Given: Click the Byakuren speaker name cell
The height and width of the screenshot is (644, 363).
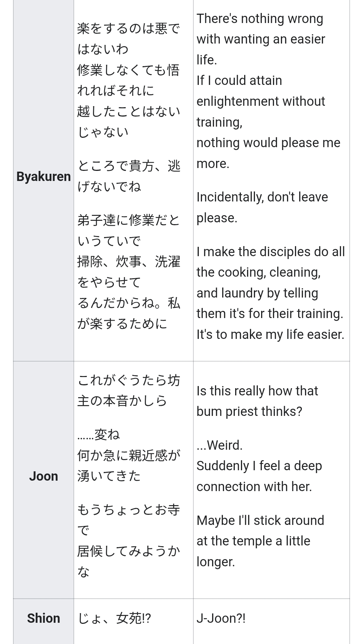Looking at the screenshot, I should point(44,177).
